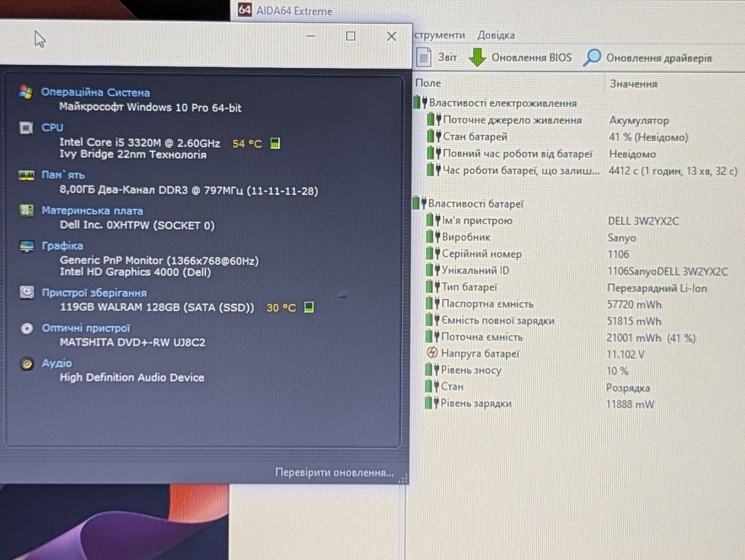Click Перевірити оновлення link
Image resolution: width=745 pixels, height=560 pixels.
click(x=334, y=472)
